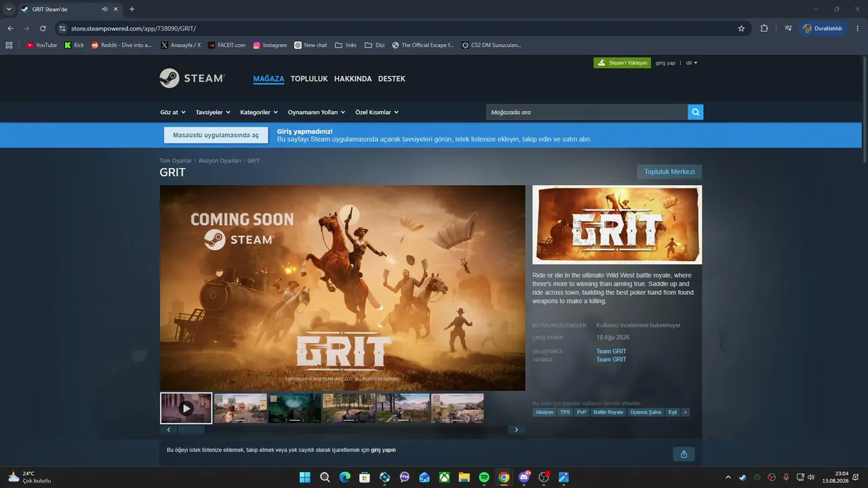Add a tag using the plus button

click(x=685, y=412)
